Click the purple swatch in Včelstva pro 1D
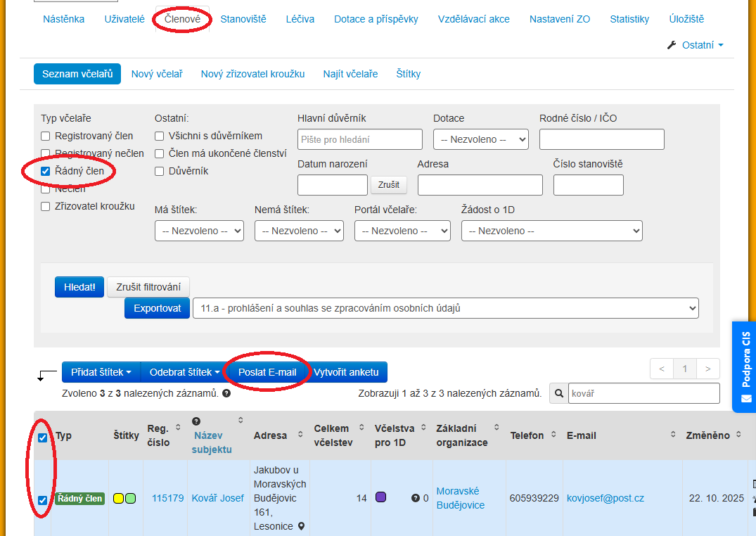The height and width of the screenshot is (536, 756). [380, 497]
